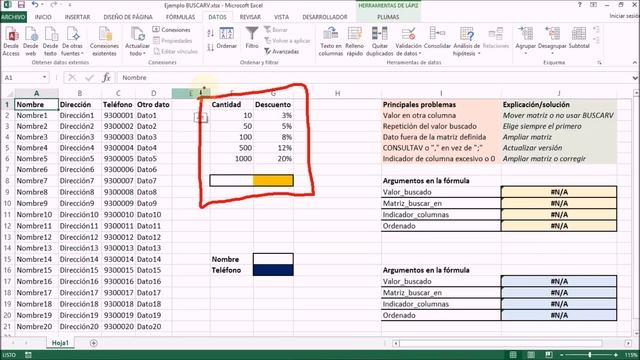Click Desde Access import icon

pos(11,42)
